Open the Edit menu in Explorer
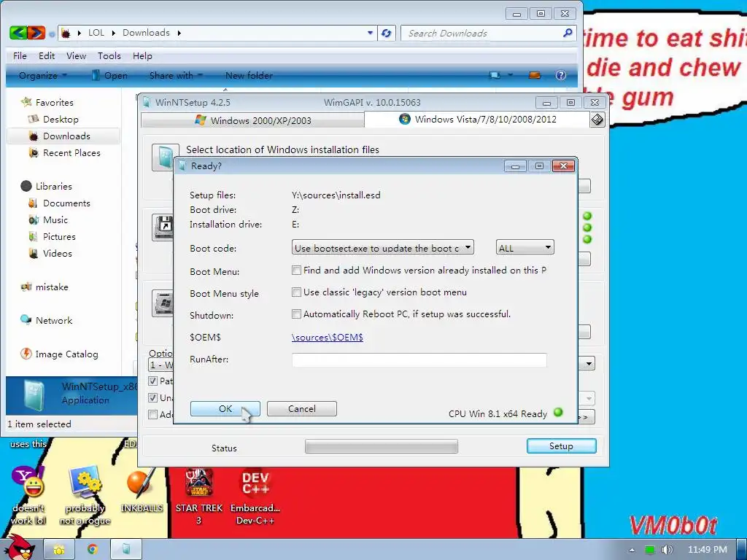Screen dimensions: 747x560 tap(46, 55)
